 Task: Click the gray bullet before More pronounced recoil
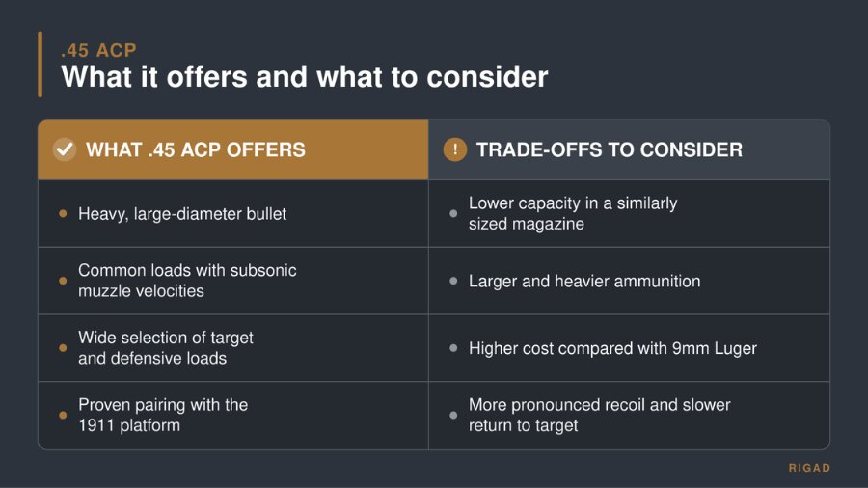pyautogui.click(x=453, y=415)
